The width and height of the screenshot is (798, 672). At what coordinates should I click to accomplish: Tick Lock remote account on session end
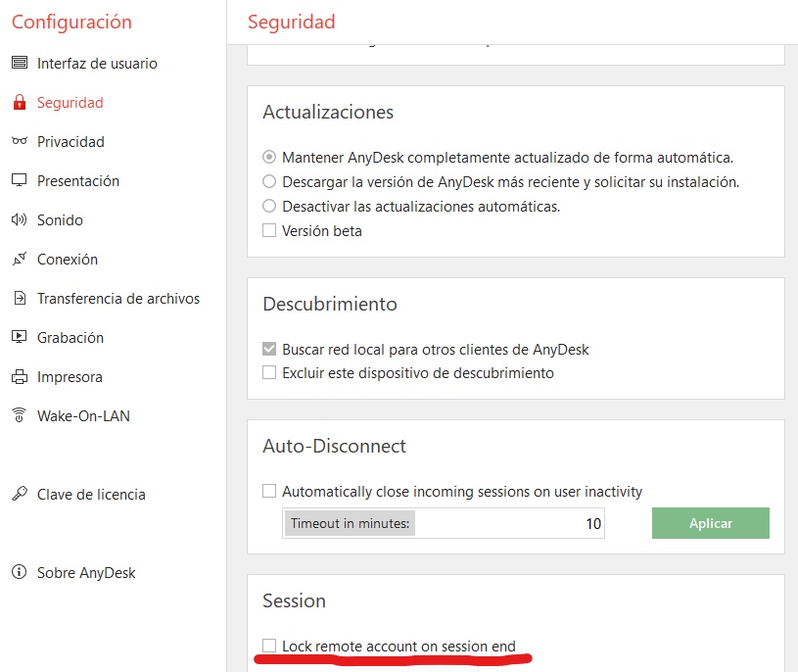tap(269, 646)
